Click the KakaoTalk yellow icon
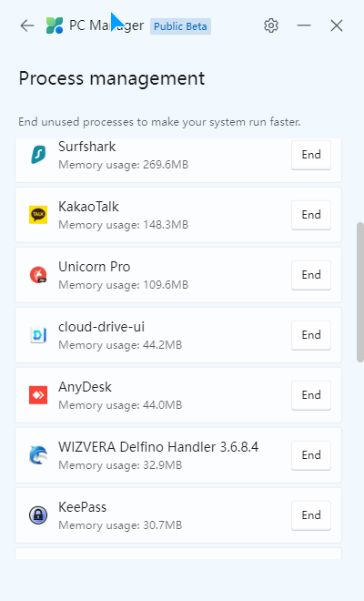364x601 pixels. [38, 215]
